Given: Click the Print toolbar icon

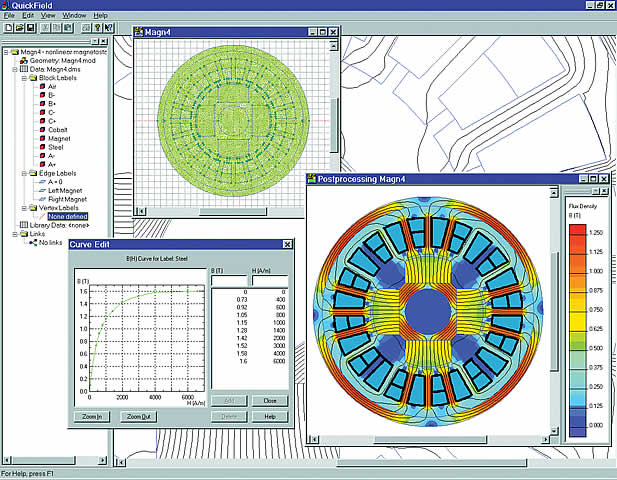Looking at the screenshot, I should (86, 28).
